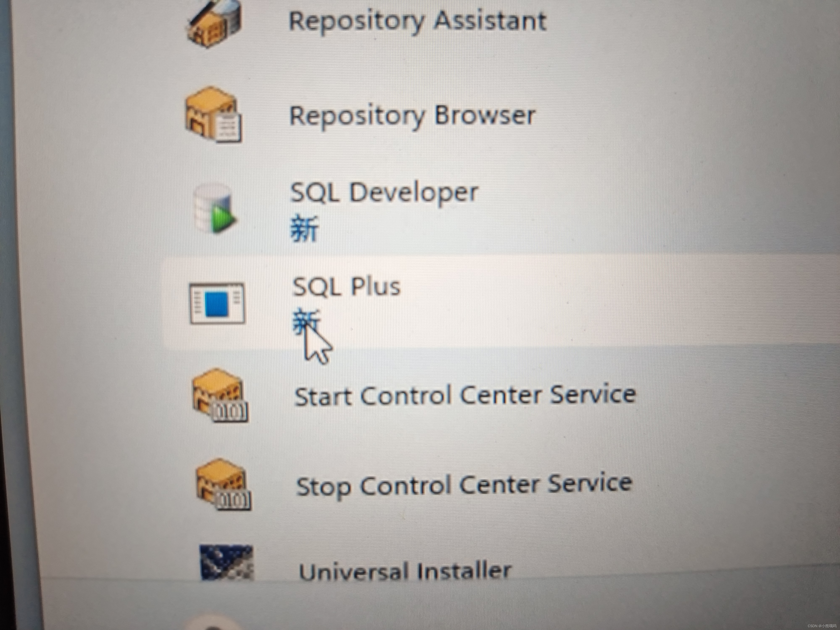Click the Repository Browser warehouse icon
The height and width of the screenshot is (630, 840).
[213, 114]
